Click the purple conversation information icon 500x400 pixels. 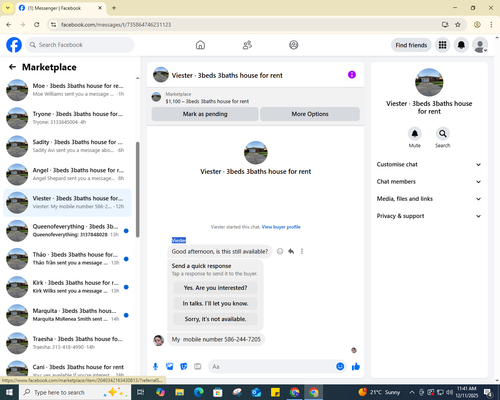click(x=352, y=75)
